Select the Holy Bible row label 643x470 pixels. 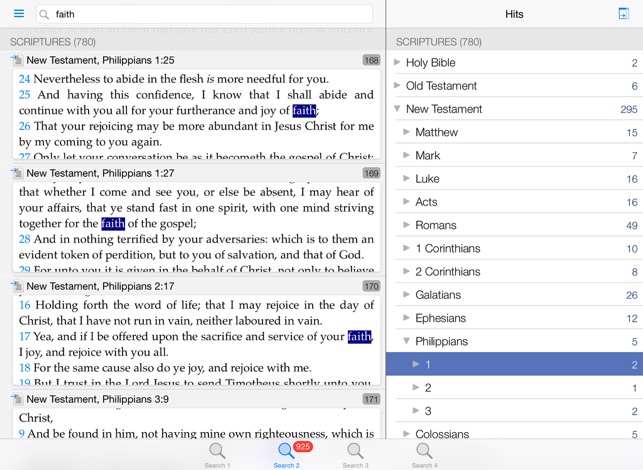431,63
